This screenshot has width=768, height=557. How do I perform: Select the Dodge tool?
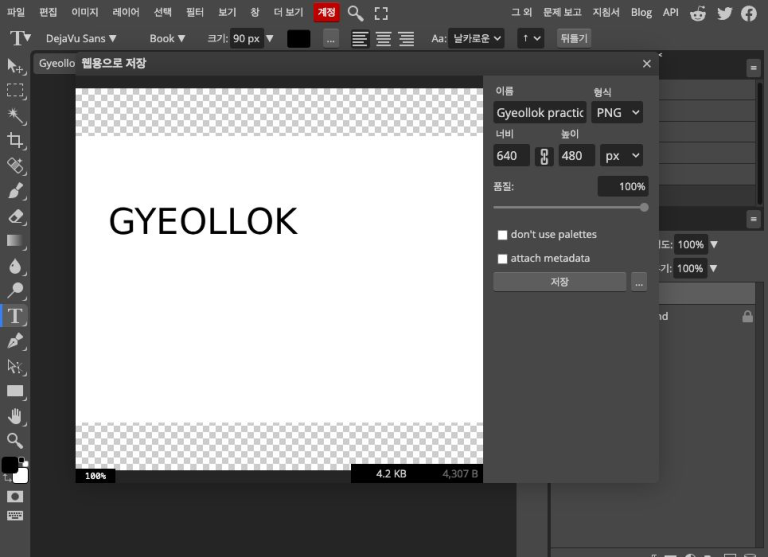click(x=15, y=291)
